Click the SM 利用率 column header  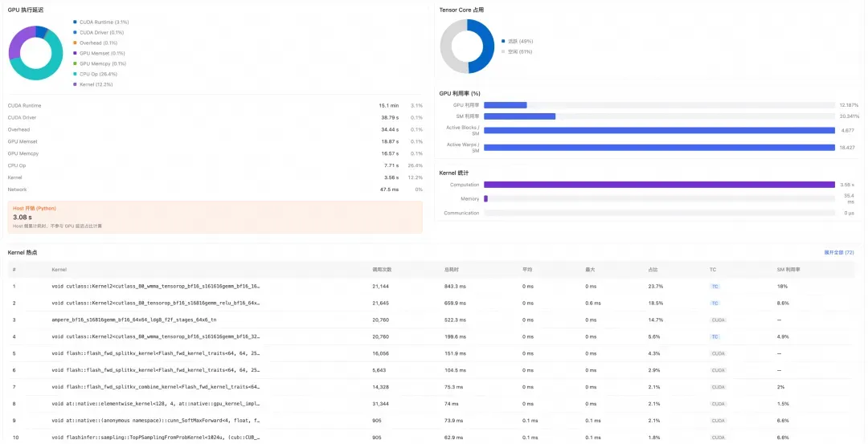coord(788,270)
